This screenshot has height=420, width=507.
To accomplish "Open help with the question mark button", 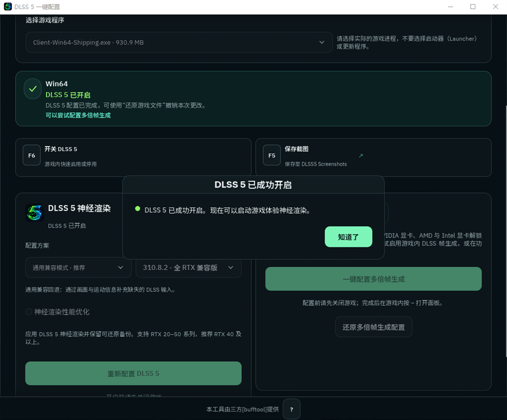I will pos(291,409).
